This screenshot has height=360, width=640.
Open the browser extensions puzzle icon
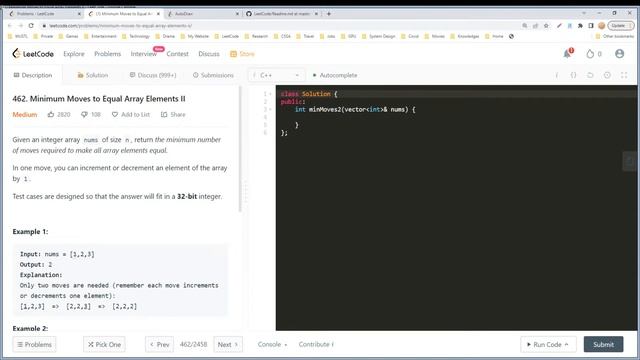coord(580,25)
